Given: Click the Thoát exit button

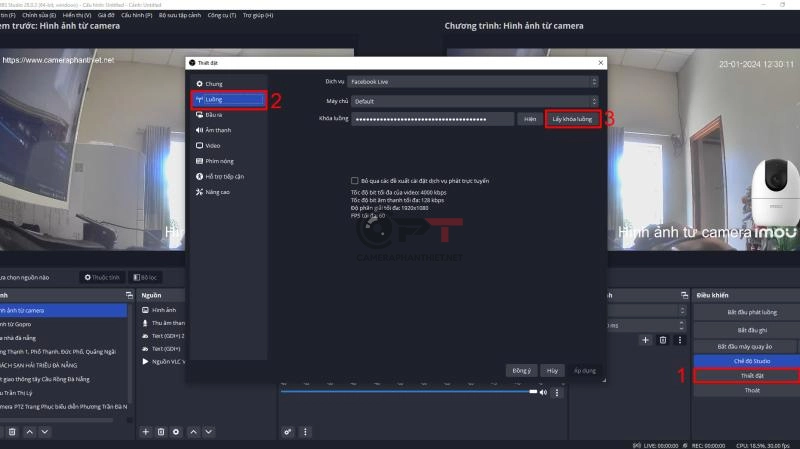Looking at the screenshot, I should tap(752, 390).
